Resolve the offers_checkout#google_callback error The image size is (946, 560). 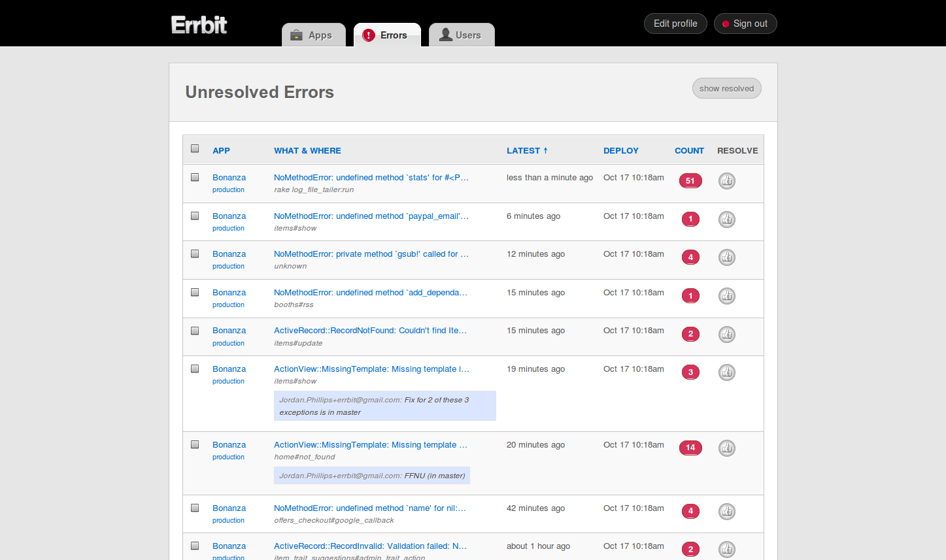[x=726, y=511]
